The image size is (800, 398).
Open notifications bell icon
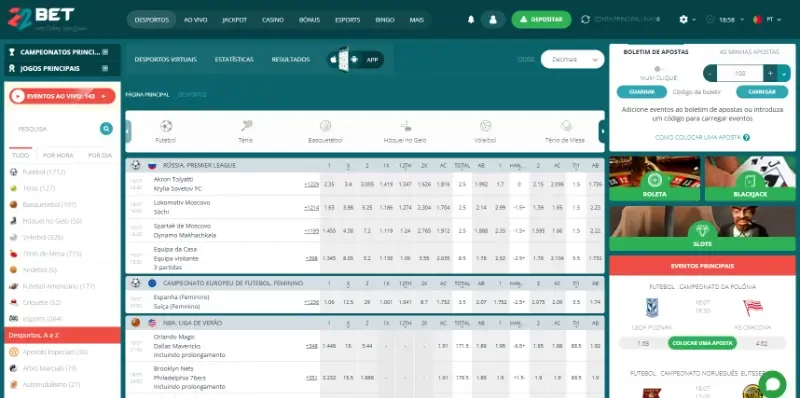click(x=471, y=19)
